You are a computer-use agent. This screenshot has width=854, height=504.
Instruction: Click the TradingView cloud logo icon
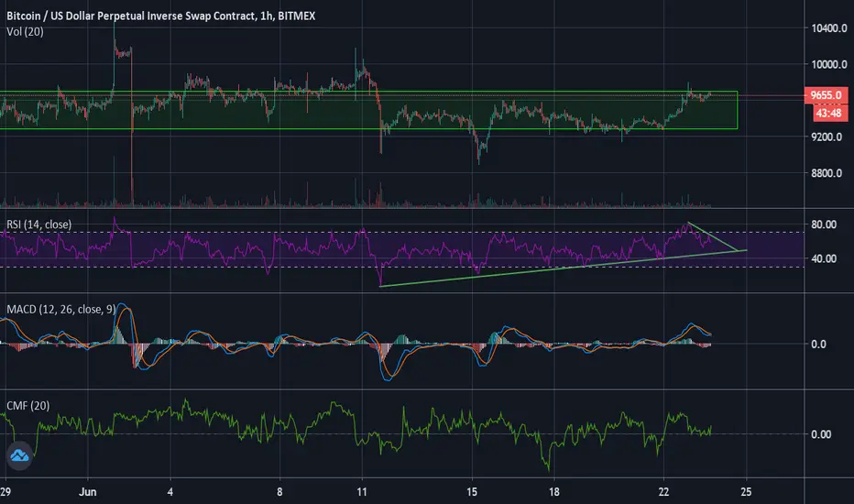click(x=19, y=455)
